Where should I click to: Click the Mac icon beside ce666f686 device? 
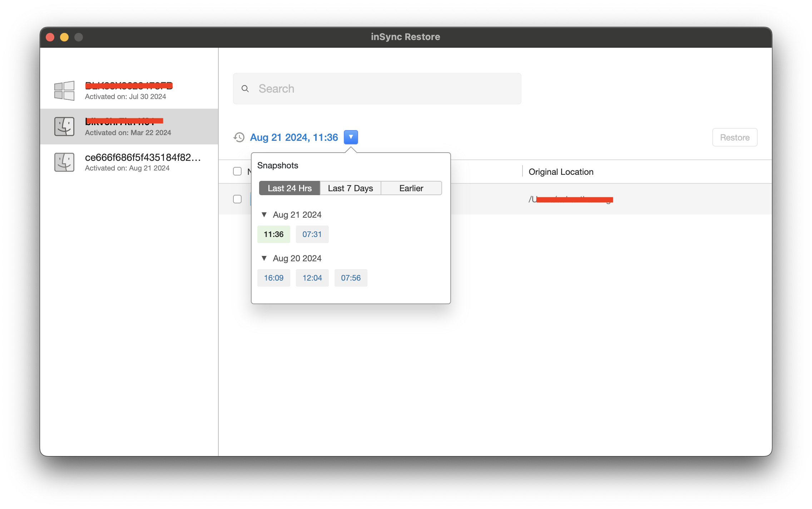(64, 162)
